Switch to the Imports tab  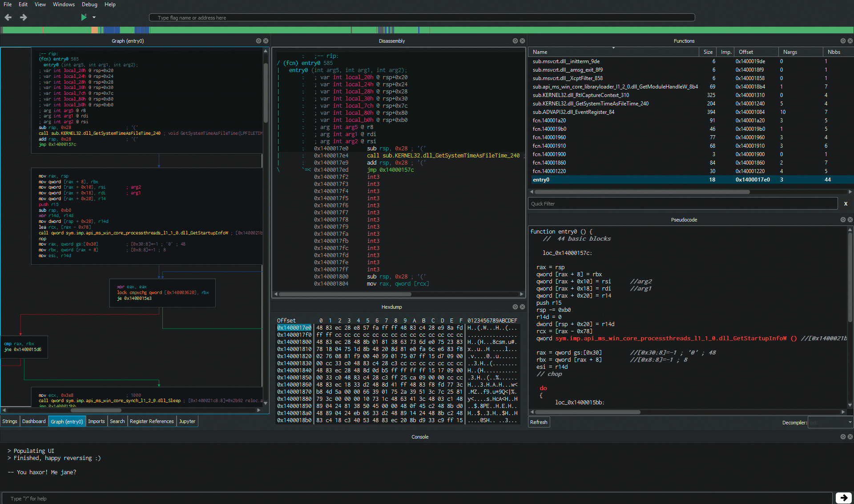(96, 421)
